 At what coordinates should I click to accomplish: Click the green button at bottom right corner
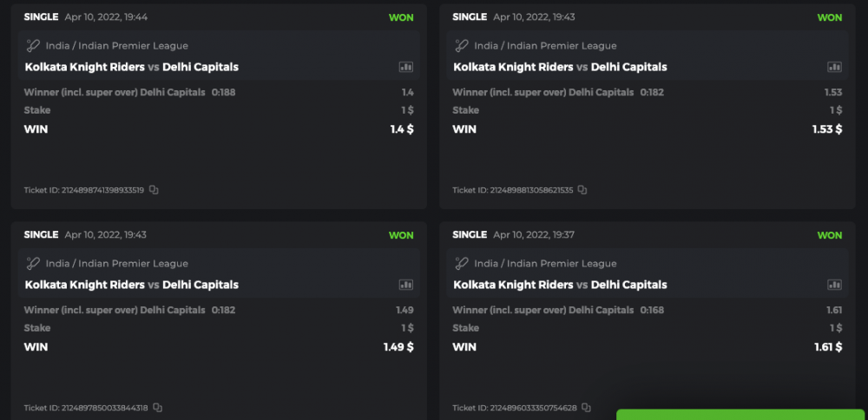click(741, 415)
